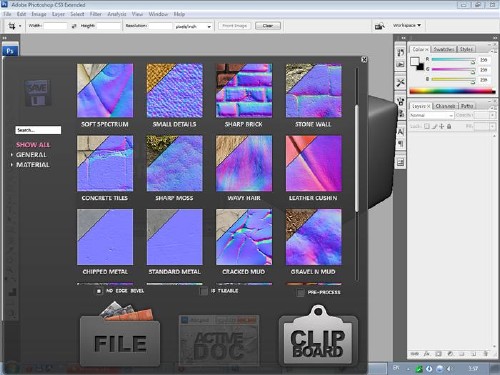
Task: Close the preset browser with X button
Action: tap(364, 59)
